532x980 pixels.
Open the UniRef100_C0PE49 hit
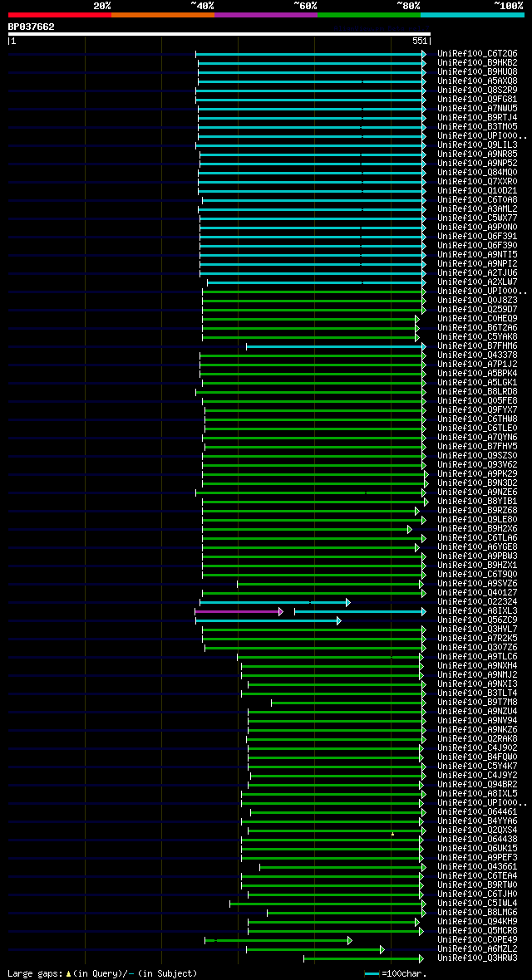477,939
